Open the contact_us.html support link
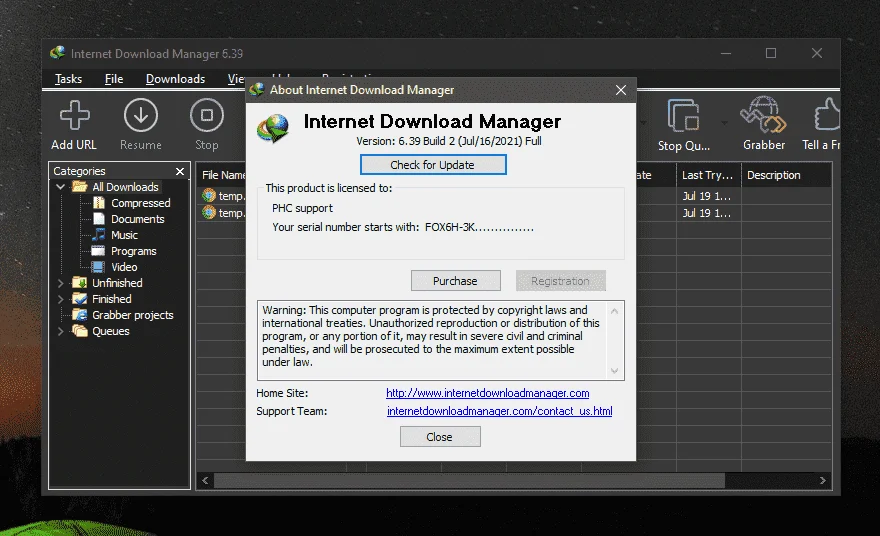Screen dimensions: 880x536 pyautogui.click(x=499, y=411)
